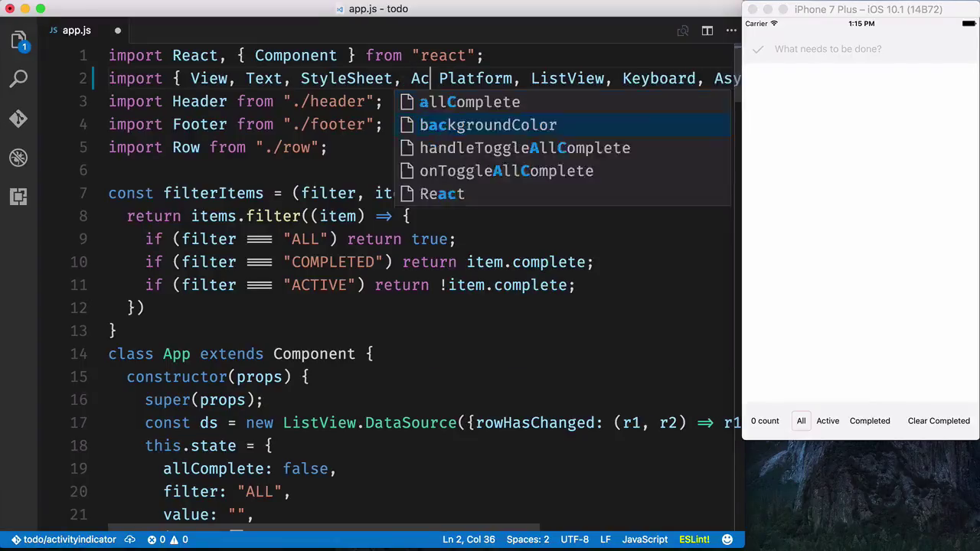Click the 'class App extends Component' line
The image size is (980, 551).
(x=240, y=354)
